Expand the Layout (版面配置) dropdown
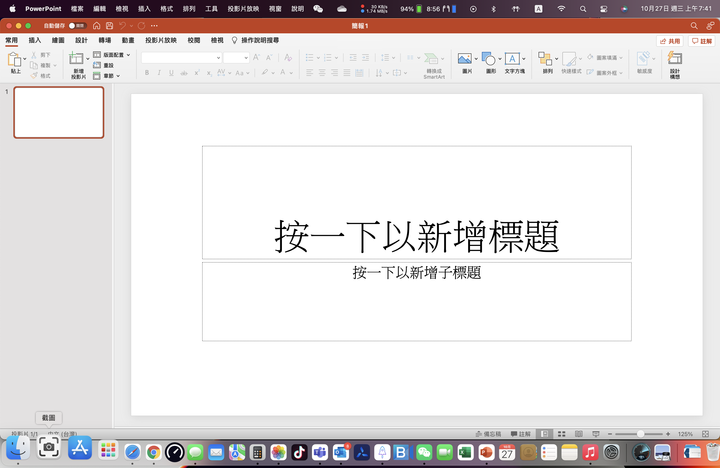The image size is (720, 468). point(128,55)
